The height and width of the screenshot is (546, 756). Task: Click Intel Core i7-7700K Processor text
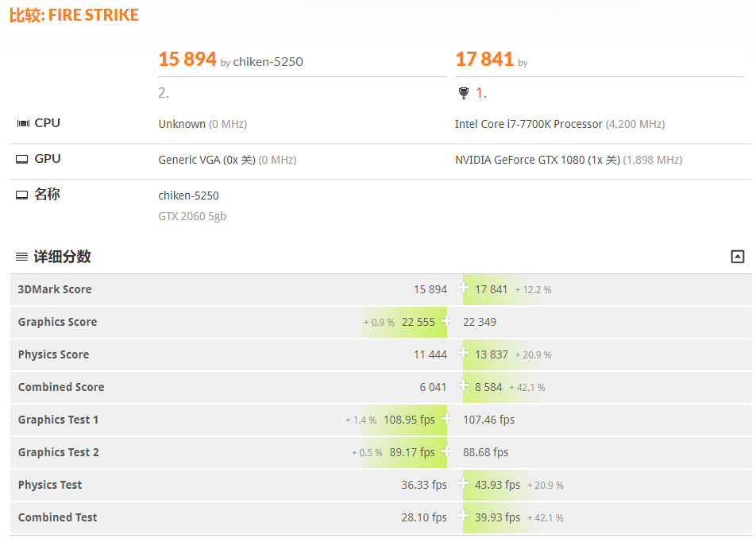click(528, 124)
